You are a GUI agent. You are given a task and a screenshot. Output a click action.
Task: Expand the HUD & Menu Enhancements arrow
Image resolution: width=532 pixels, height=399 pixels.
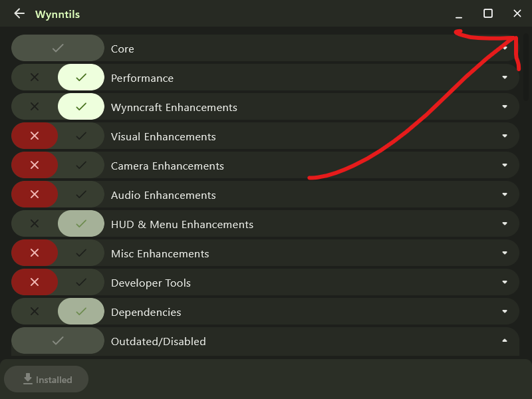click(505, 224)
